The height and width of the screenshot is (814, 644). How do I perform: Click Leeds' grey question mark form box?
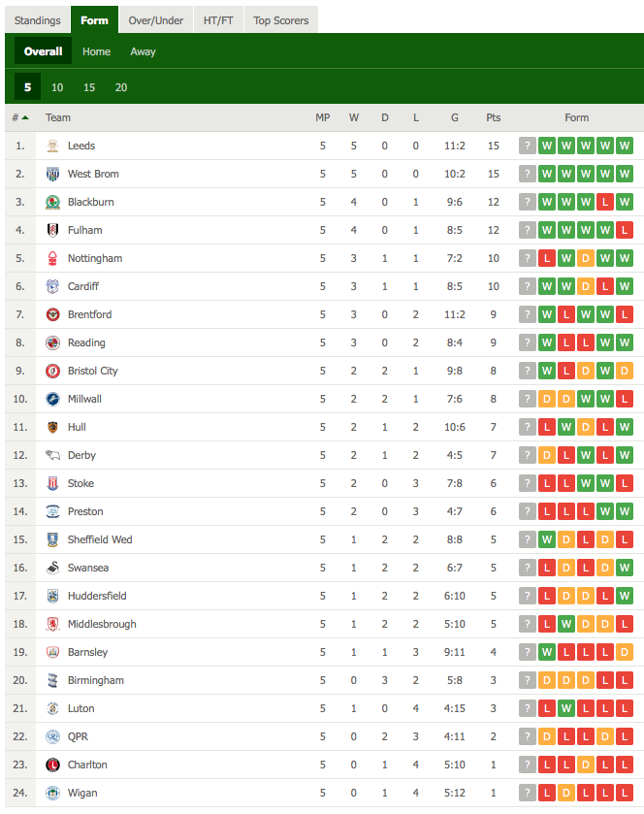pos(528,146)
